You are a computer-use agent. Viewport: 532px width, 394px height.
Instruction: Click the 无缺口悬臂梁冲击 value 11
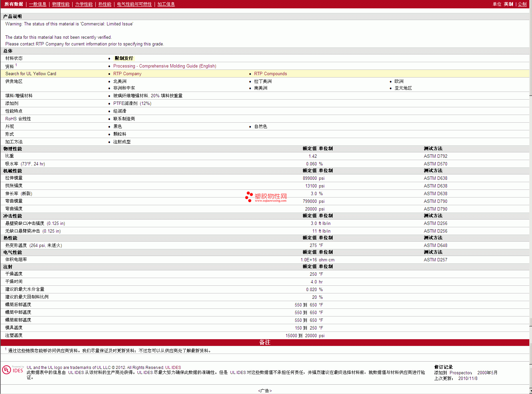pyautogui.click(x=315, y=231)
